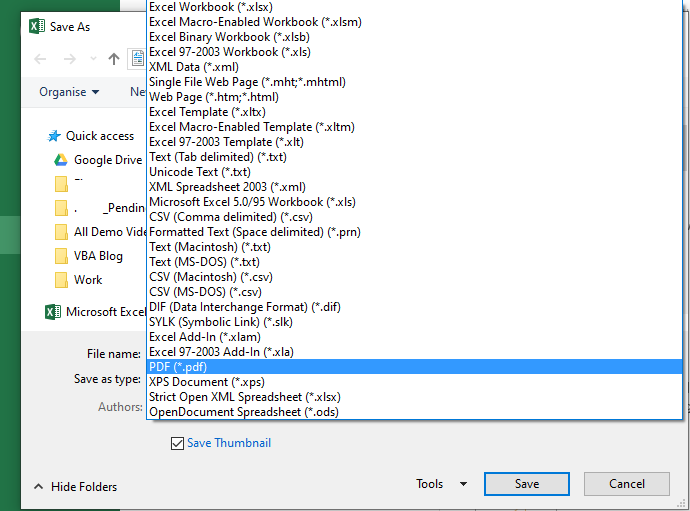690x511 pixels.
Task: Go back with the left arrow
Action: [x=40, y=59]
